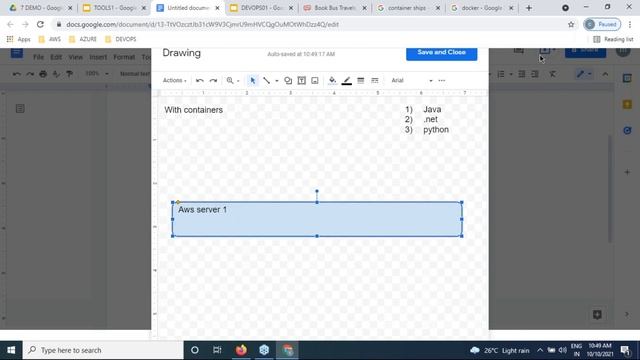
Task: Open weather widget showing Light rain
Action: pos(500,350)
